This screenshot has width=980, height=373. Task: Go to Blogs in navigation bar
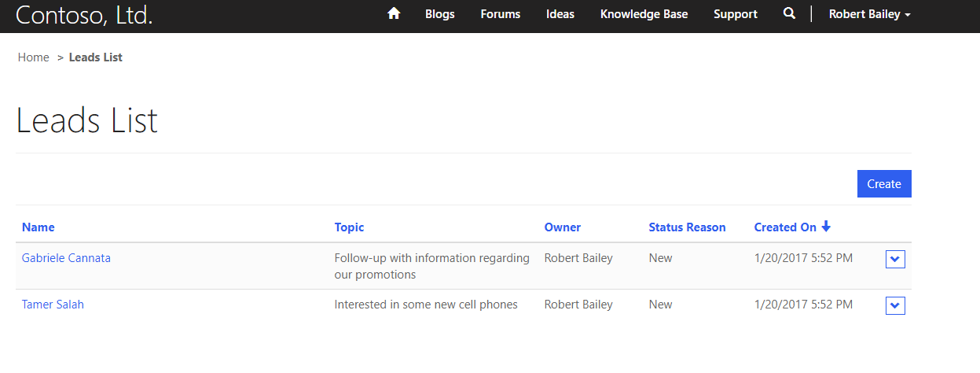(x=439, y=14)
